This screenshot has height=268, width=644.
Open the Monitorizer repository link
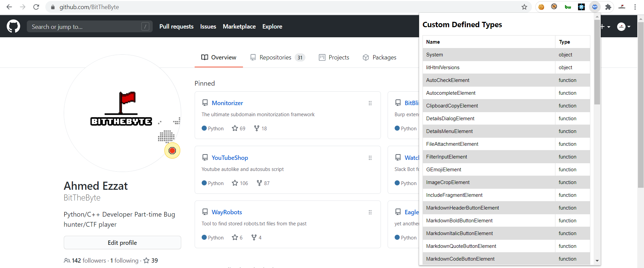click(x=227, y=103)
